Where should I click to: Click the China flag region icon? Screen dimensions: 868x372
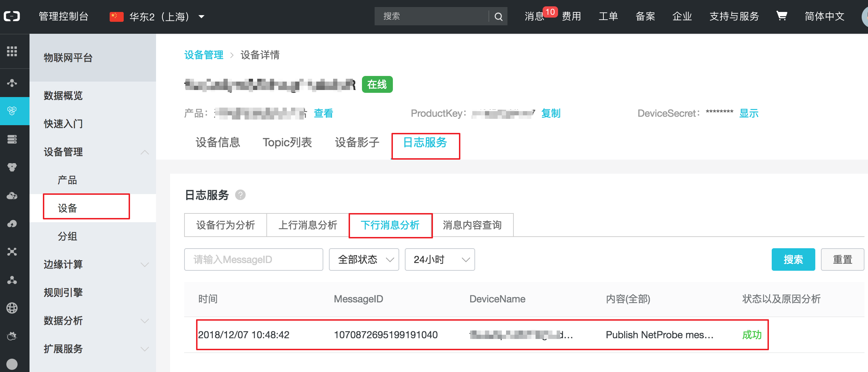click(116, 17)
